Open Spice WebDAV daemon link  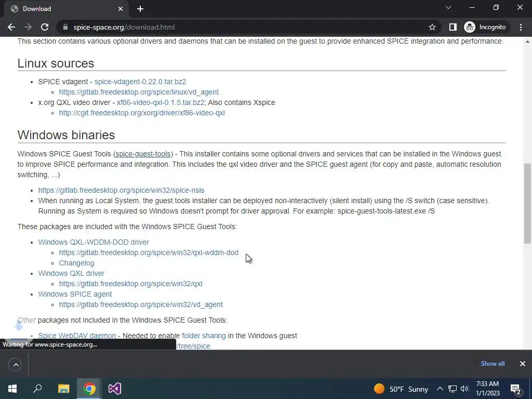click(x=77, y=336)
